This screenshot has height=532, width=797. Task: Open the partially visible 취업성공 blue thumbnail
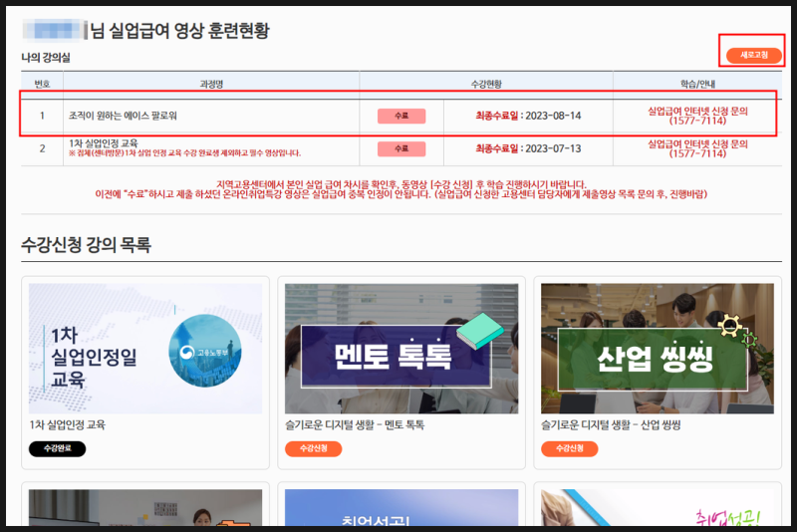click(x=401, y=508)
